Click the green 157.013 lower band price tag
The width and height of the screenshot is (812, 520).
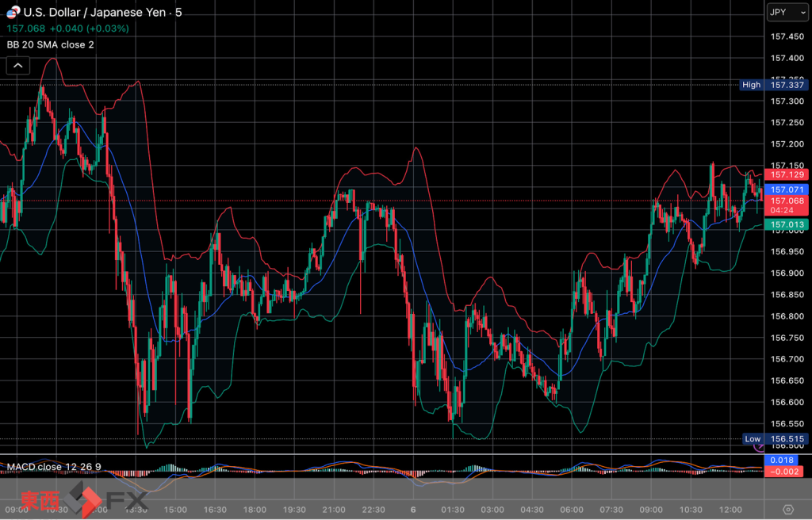point(787,225)
